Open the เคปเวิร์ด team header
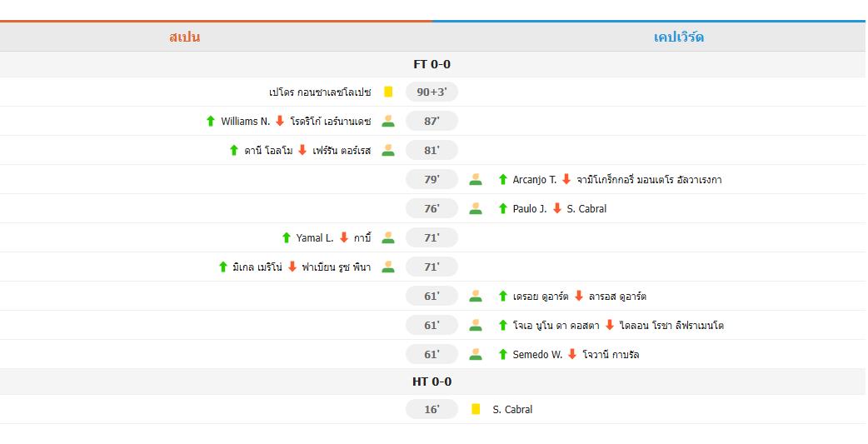 pos(679,37)
